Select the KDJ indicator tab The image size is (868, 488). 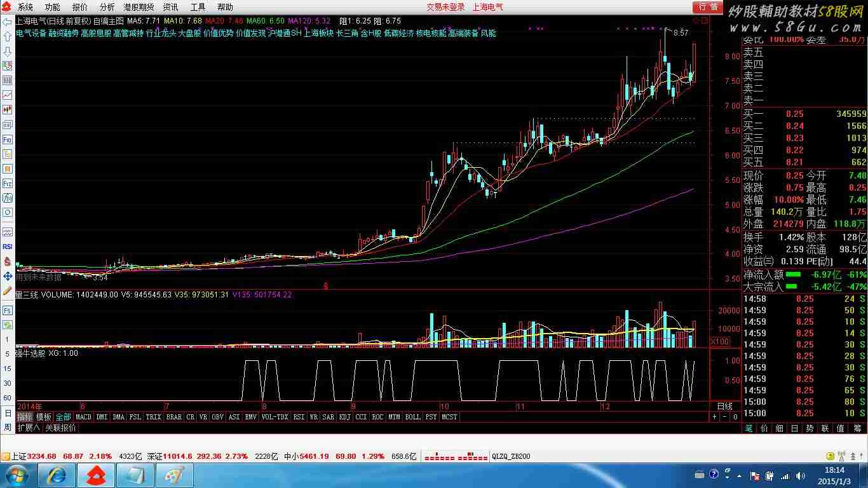pos(344,417)
